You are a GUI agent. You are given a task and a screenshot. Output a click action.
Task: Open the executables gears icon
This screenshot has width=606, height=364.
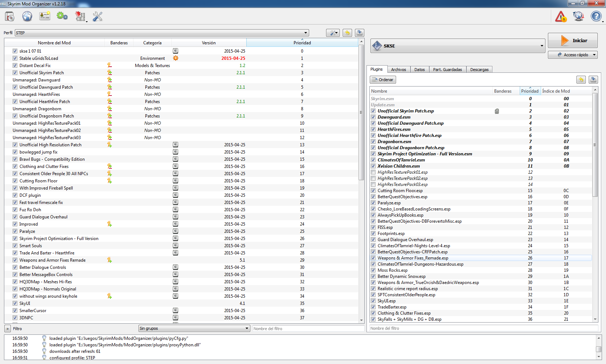click(x=62, y=17)
